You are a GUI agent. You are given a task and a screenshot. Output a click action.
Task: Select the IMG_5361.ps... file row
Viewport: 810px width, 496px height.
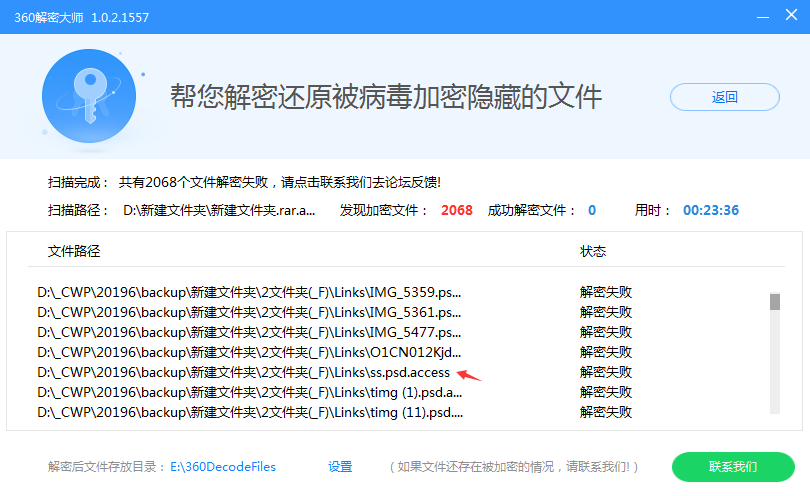[334, 312]
